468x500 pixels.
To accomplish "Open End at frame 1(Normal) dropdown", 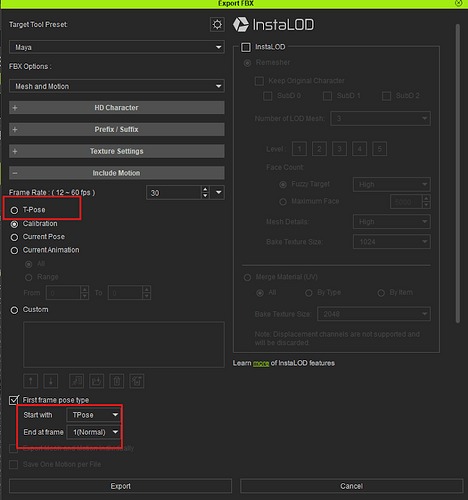I will [x=94, y=432].
